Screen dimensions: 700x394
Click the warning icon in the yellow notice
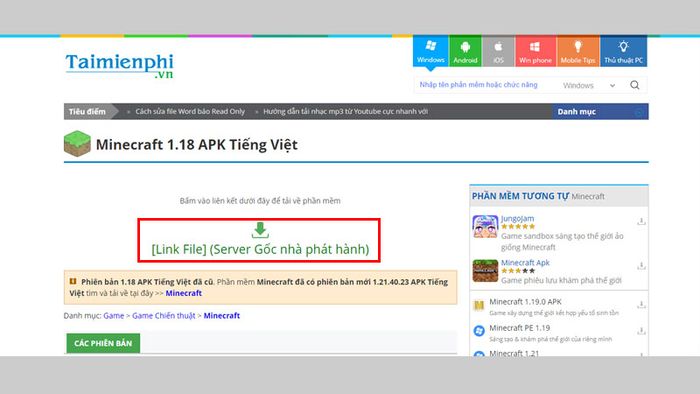point(73,282)
